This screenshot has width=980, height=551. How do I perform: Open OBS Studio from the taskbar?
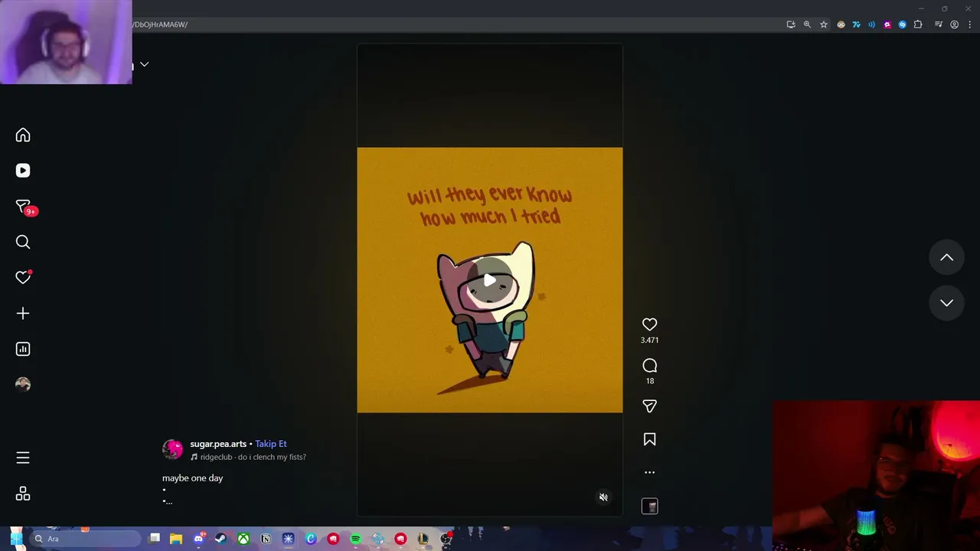pos(446,539)
